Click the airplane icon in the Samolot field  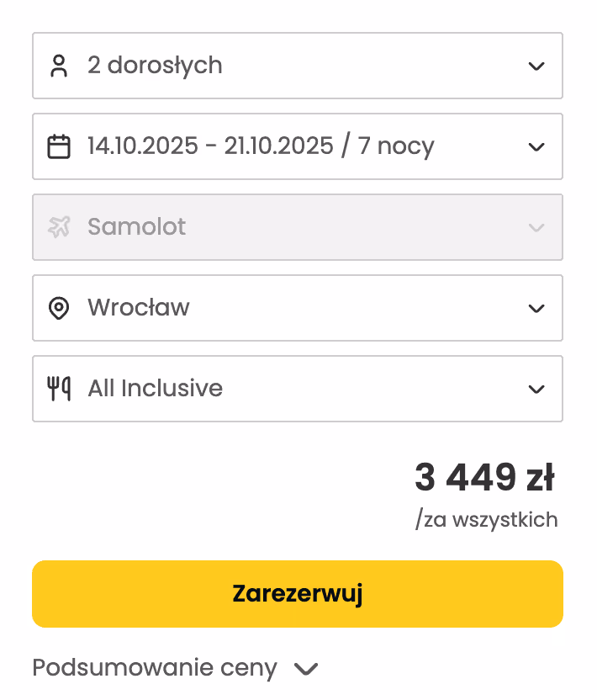[x=59, y=226]
